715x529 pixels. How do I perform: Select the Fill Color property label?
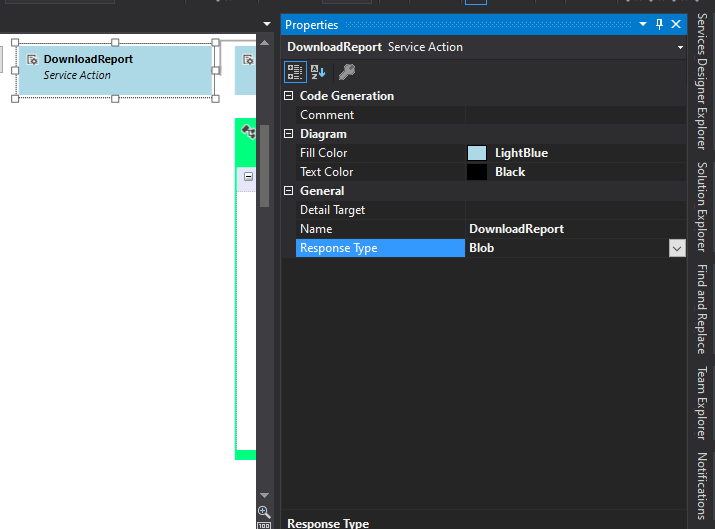coord(323,153)
